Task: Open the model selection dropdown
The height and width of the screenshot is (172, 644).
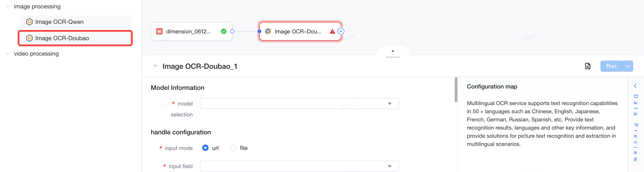Action: (x=299, y=104)
